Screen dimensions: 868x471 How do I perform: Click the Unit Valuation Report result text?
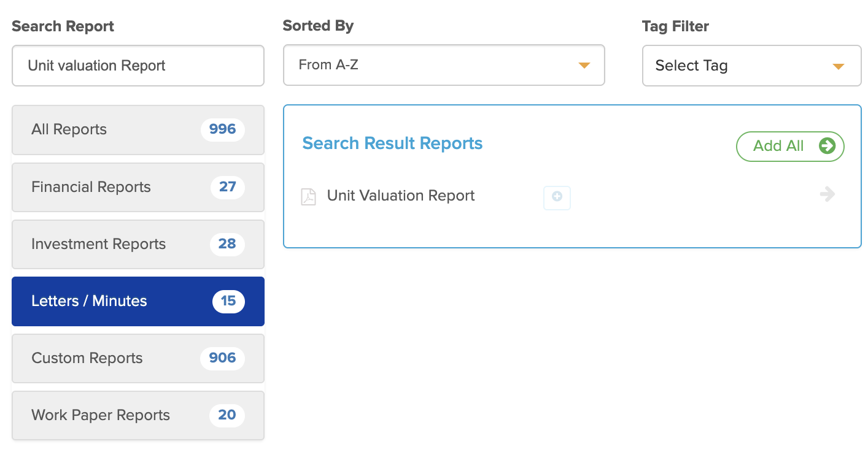tap(401, 196)
